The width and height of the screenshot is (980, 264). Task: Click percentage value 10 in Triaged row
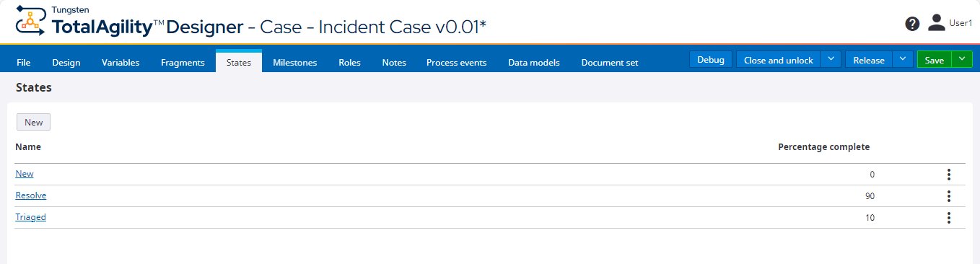click(870, 218)
